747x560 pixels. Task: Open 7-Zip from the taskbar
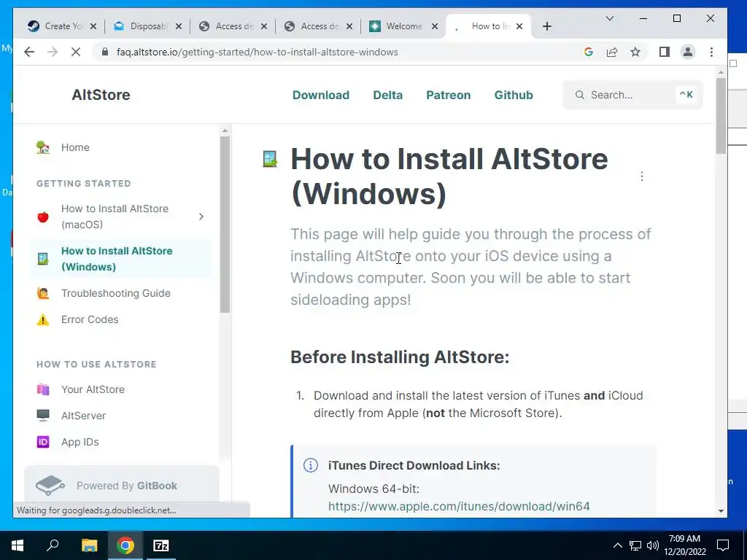point(161,545)
